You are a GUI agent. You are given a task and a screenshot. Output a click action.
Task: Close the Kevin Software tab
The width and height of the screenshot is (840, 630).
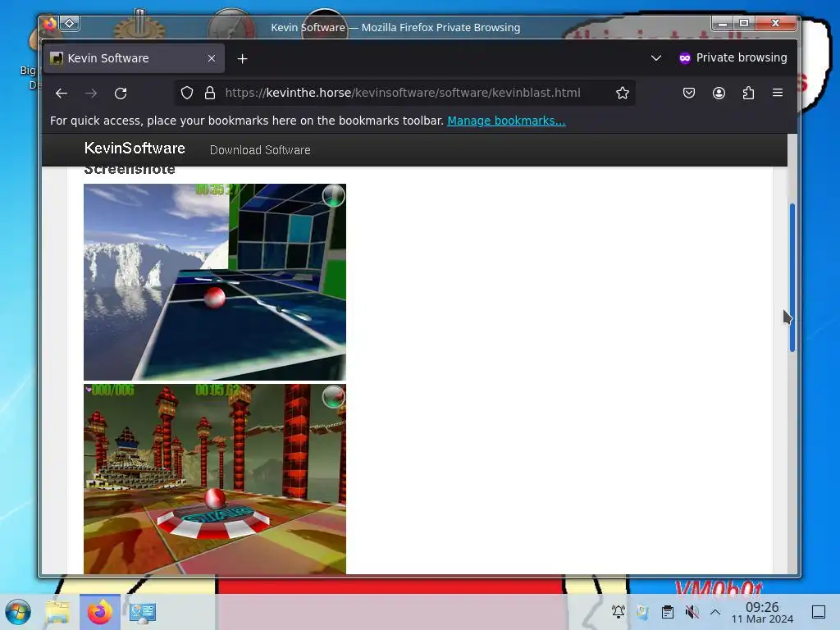[212, 58]
